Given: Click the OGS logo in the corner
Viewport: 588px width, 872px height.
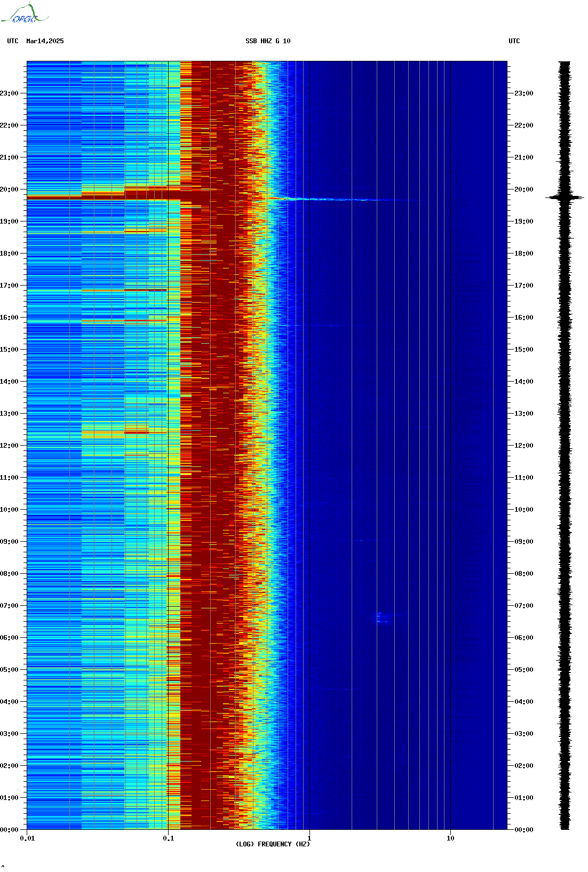Looking at the screenshot, I should (x=25, y=13).
